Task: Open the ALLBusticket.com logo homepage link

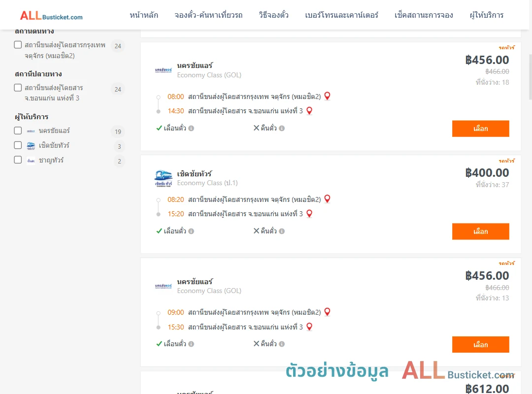Action: [51, 16]
